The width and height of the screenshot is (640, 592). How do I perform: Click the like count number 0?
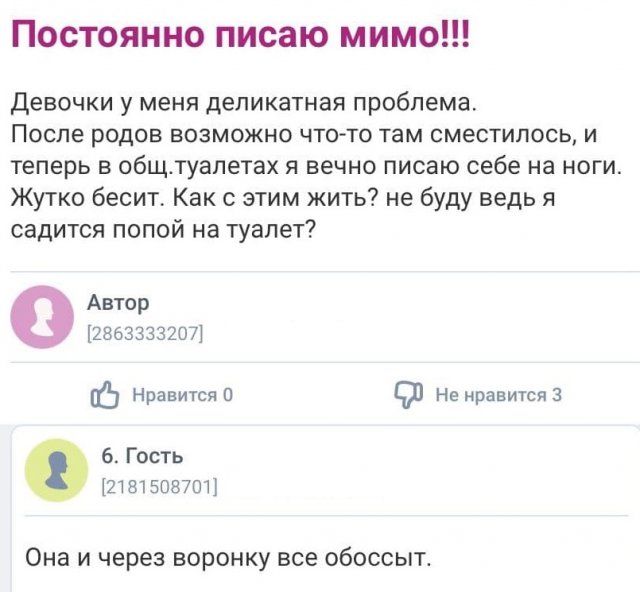[x=229, y=395]
